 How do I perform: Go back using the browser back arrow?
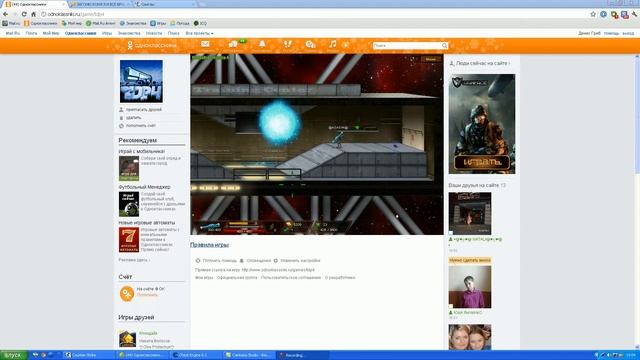click(x=5, y=14)
